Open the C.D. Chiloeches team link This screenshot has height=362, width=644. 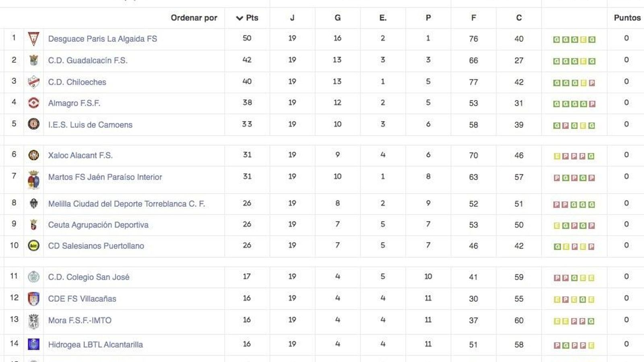76,82
